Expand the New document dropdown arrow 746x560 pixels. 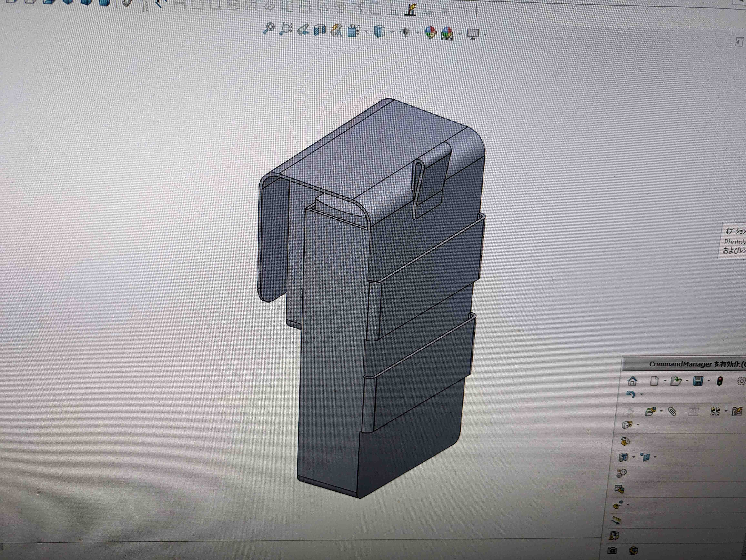pyautogui.click(x=665, y=381)
